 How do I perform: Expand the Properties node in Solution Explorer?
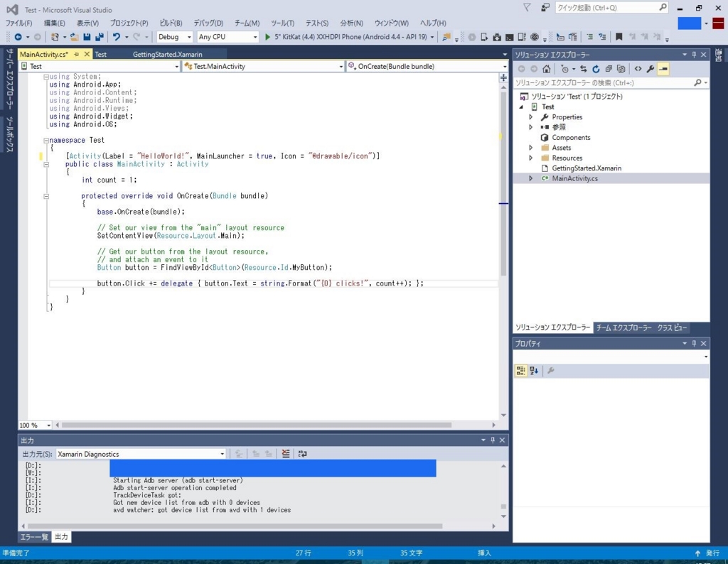point(530,117)
